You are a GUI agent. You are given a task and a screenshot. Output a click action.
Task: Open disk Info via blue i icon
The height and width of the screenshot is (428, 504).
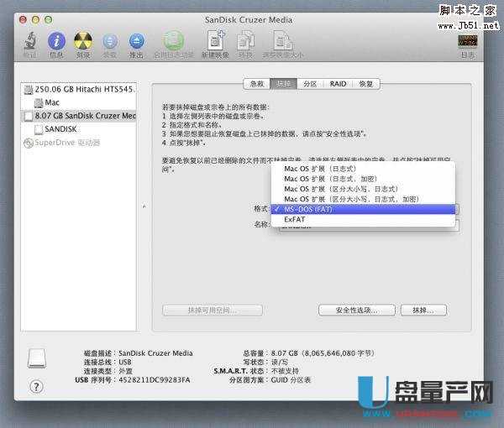tap(56, 41)
